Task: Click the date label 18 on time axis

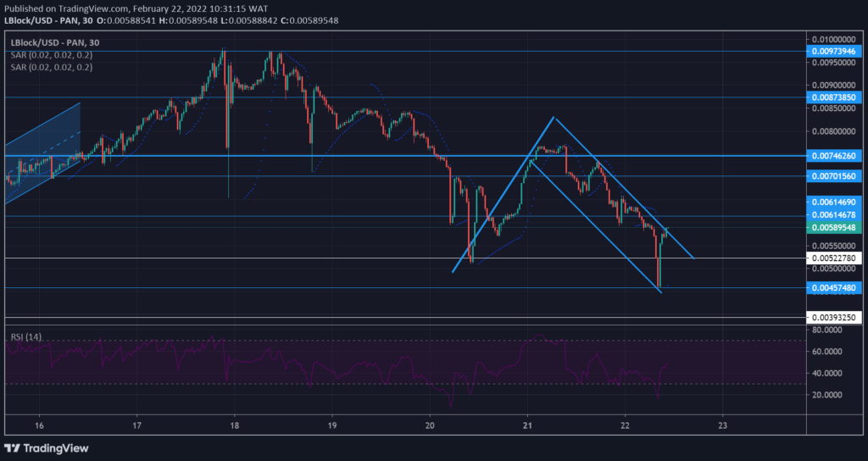Action: click(x=234, y=425)
